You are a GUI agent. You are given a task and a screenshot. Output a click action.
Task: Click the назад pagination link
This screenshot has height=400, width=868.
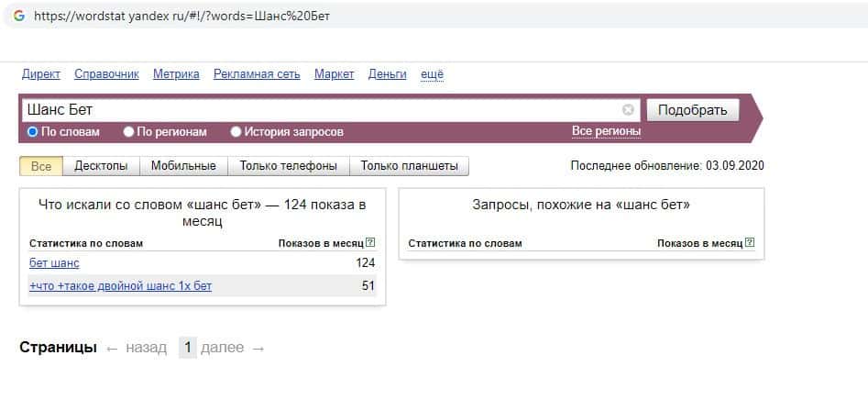(x=146, y=348)
